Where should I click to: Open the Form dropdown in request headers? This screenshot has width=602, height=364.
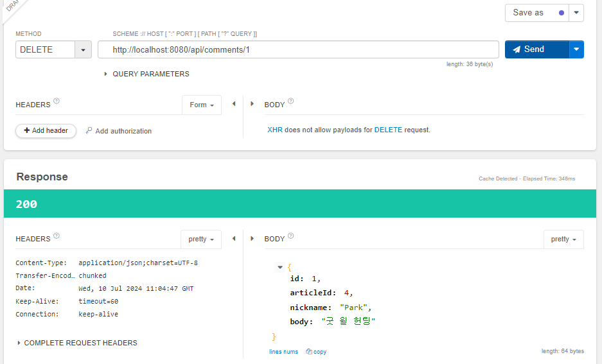coord(202,105)
